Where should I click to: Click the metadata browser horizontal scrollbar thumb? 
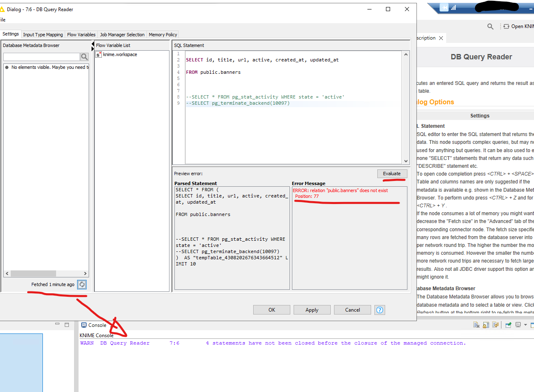(33, 273)
